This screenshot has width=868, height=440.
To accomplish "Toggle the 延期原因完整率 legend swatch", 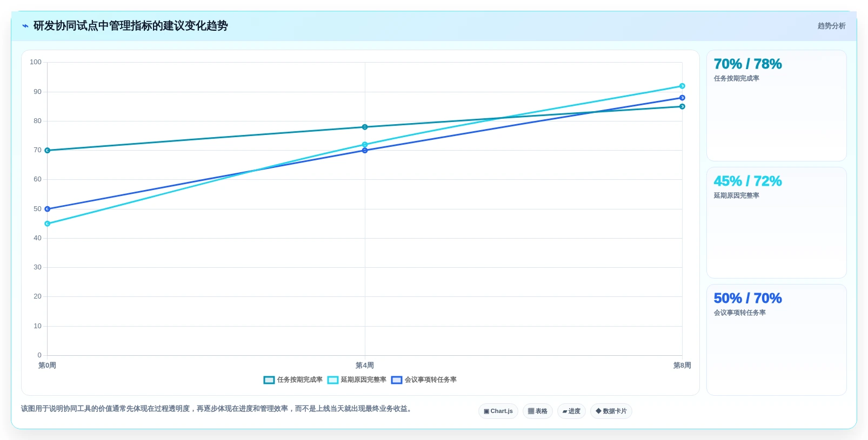I will (333, 380).
